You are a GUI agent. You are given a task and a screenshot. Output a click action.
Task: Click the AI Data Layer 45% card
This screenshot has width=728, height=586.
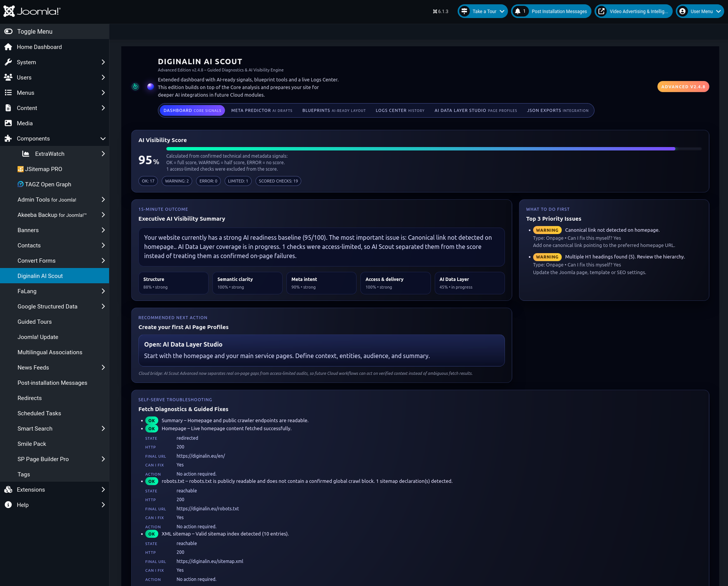pyautogui.click(x=470, y=283)
